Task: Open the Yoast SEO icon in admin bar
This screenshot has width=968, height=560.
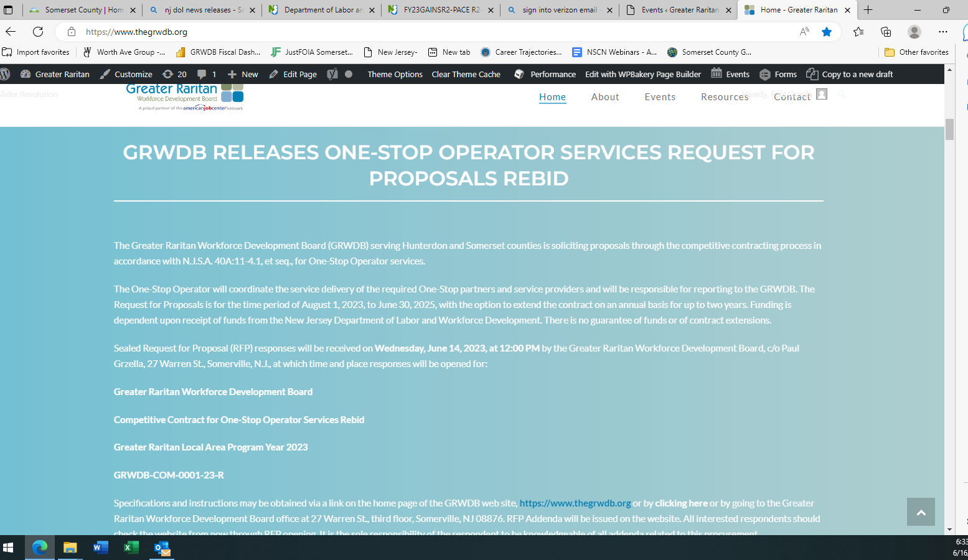Action: tap(332, 74)
